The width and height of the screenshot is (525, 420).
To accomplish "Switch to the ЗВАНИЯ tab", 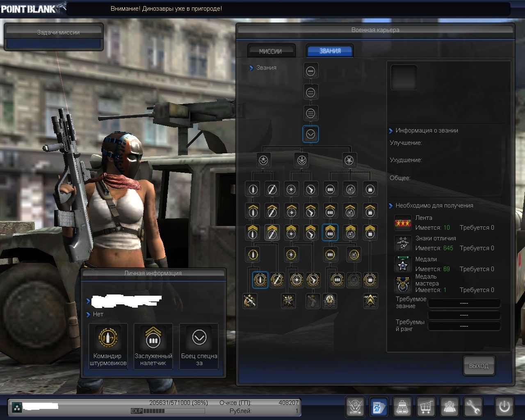I will (330, 51).
